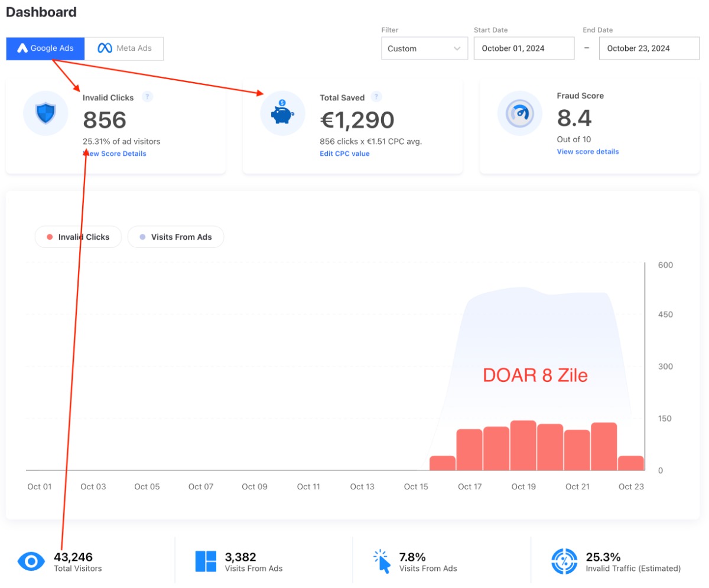Click the End Date field October 23, 2024

(649, 48)
